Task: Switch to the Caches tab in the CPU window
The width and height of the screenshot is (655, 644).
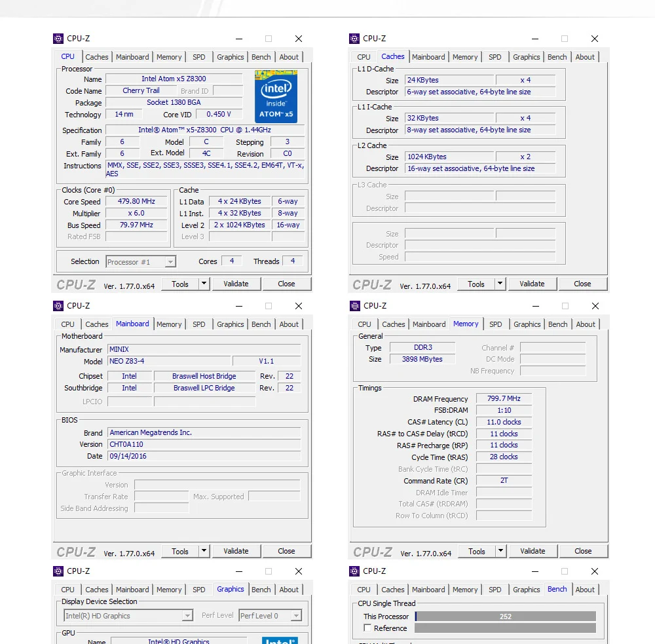Action: pos(96,57)
